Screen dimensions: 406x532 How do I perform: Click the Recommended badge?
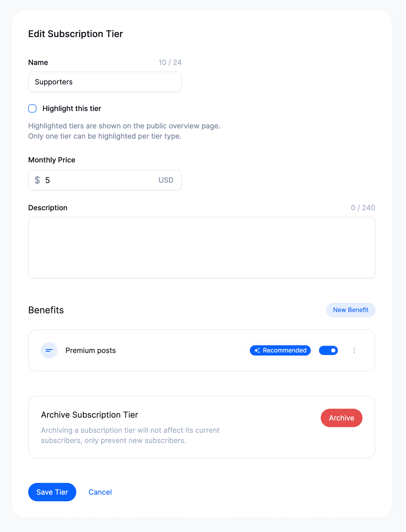click(x=280, y=350)
